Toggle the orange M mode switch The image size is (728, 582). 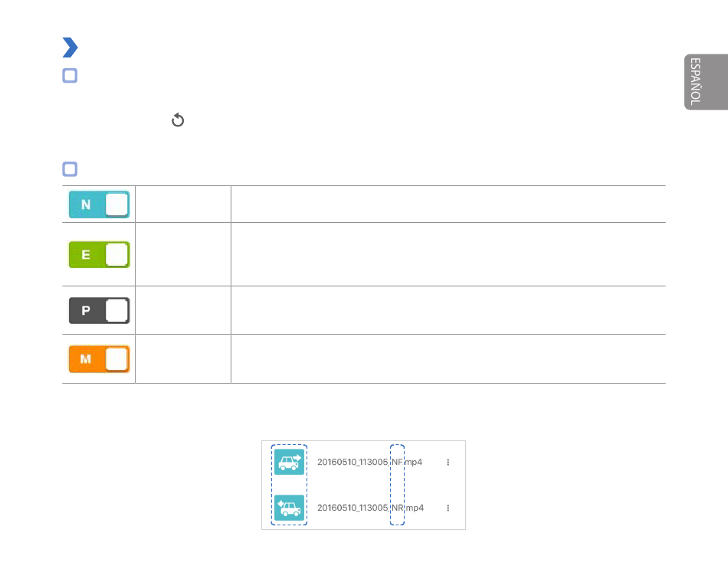click(100, 358)
